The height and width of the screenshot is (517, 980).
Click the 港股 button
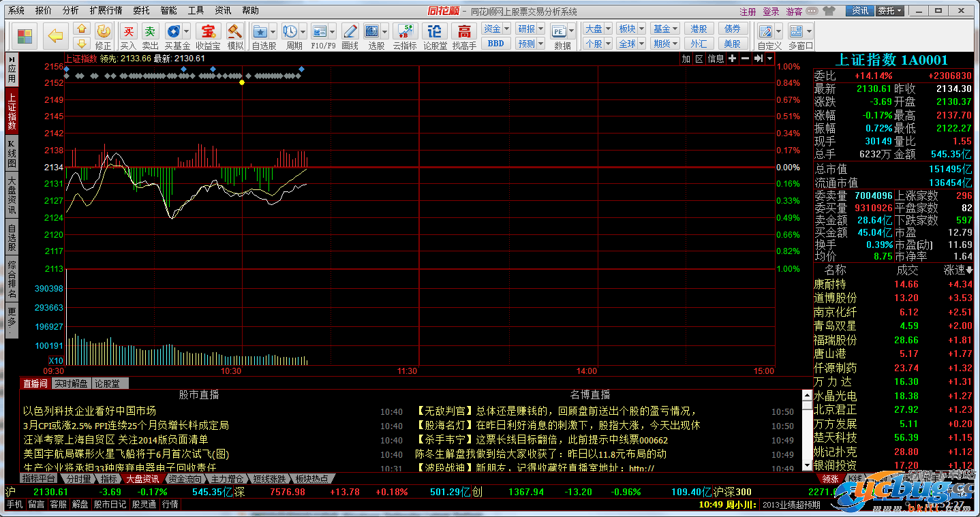tap(699, 29)
